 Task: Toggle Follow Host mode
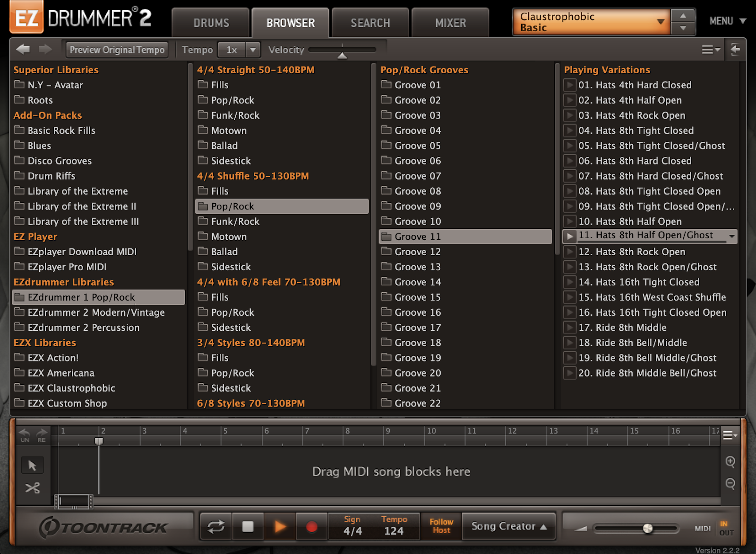[x=441, y=526]
